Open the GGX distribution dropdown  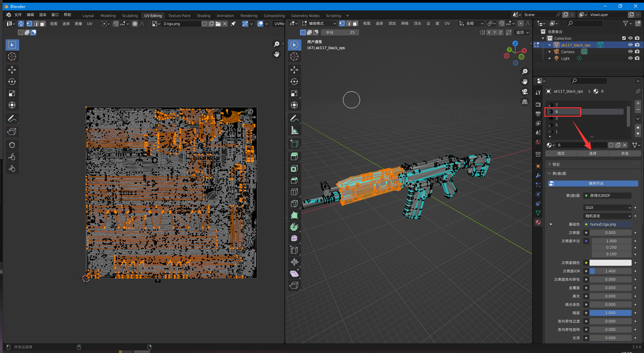click(x=607, y=208)
